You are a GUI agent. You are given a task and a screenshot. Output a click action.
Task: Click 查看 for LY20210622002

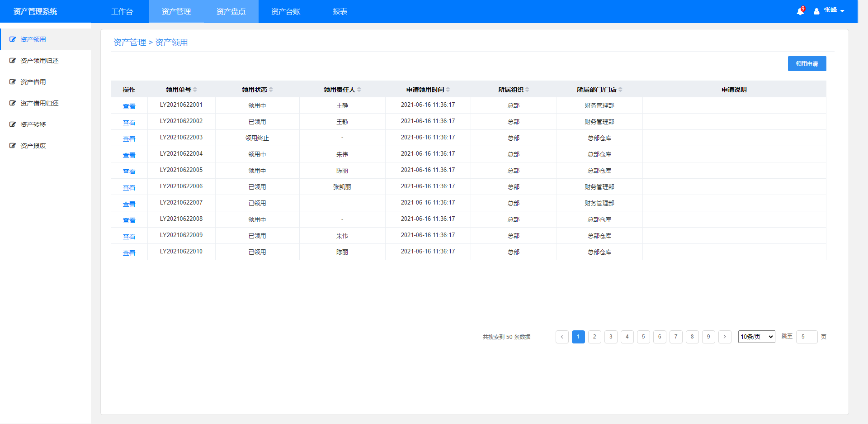pyautogui.click(x=129, y=123)
